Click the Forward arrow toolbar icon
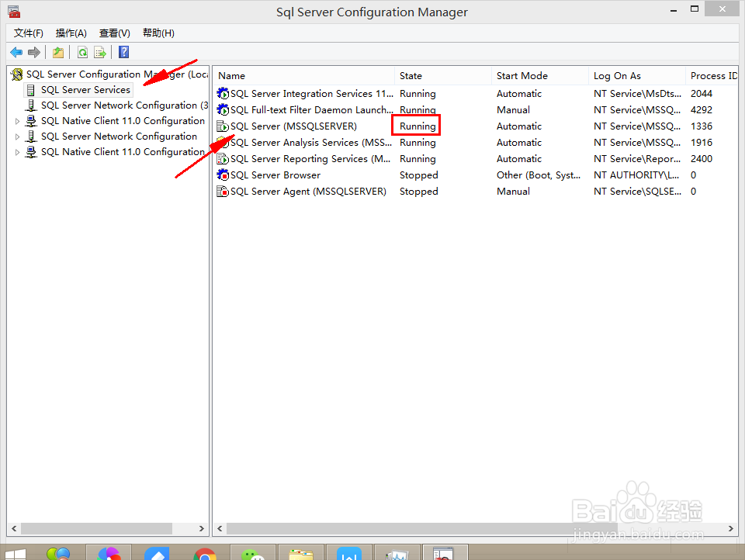745x560 pixels. pos(33,52)
